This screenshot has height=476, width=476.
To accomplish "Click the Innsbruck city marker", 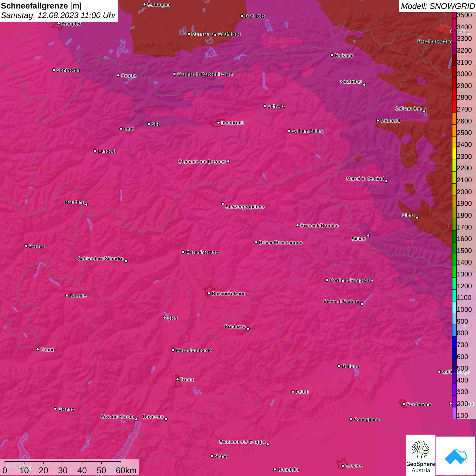I will pyautogui.click(x=219, y=123).
